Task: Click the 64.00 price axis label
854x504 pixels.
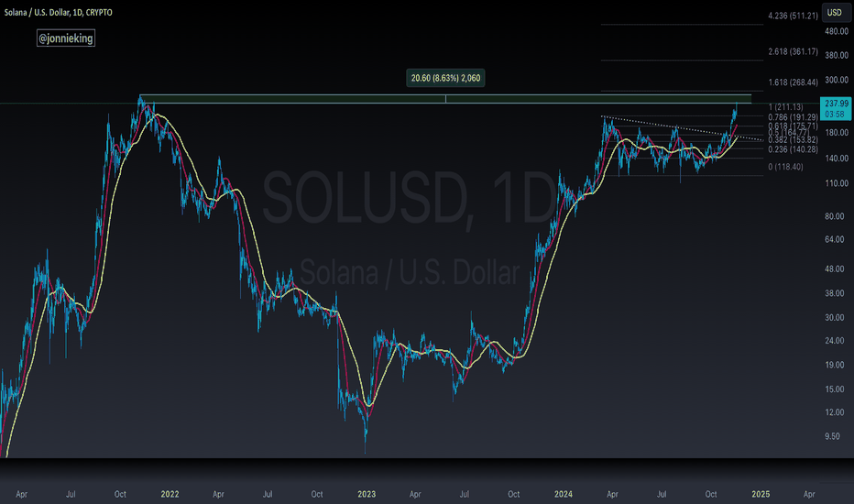Action: click(x=835, y=240)
